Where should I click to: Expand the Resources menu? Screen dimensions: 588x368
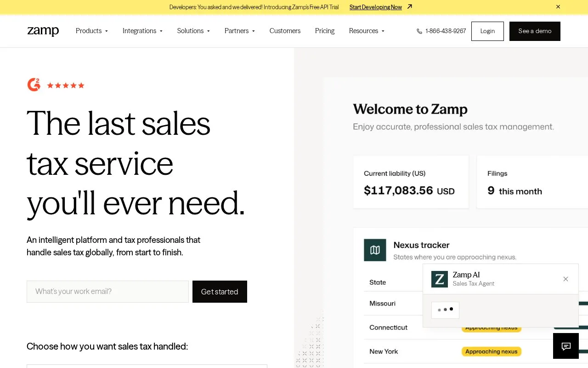click(367, 31)
